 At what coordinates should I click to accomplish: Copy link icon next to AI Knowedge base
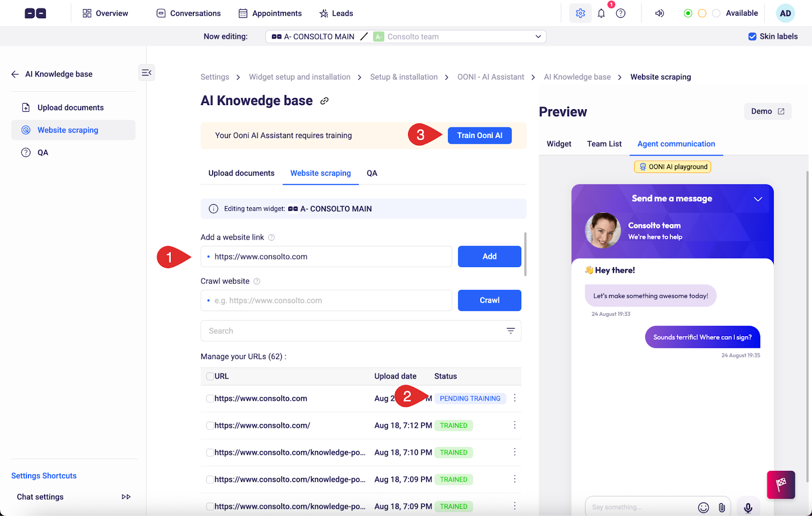(x=324, y=101)
